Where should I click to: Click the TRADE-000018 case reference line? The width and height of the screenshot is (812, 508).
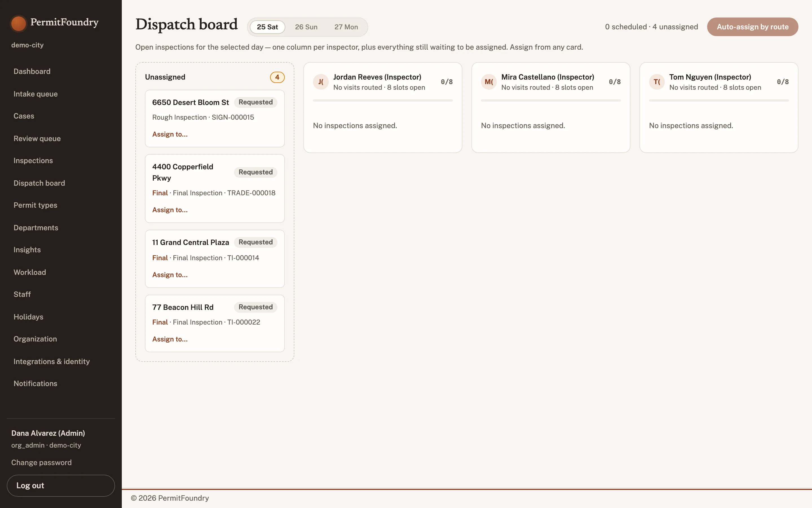[x=214, y=193]
